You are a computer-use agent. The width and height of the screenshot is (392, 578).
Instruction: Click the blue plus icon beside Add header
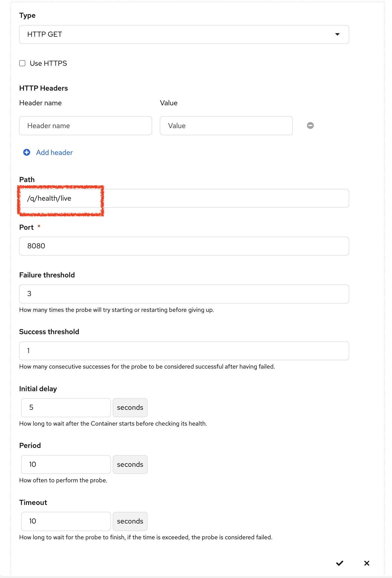(x=27, y=152)
